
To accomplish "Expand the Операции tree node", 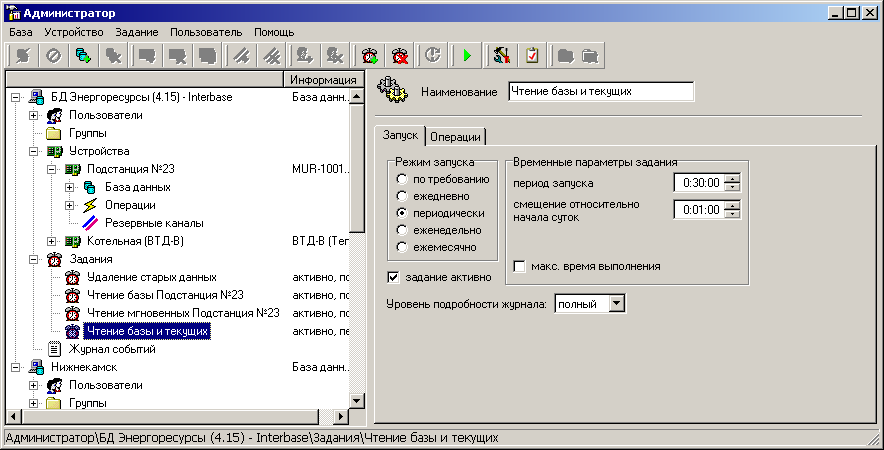I will 70,206.
